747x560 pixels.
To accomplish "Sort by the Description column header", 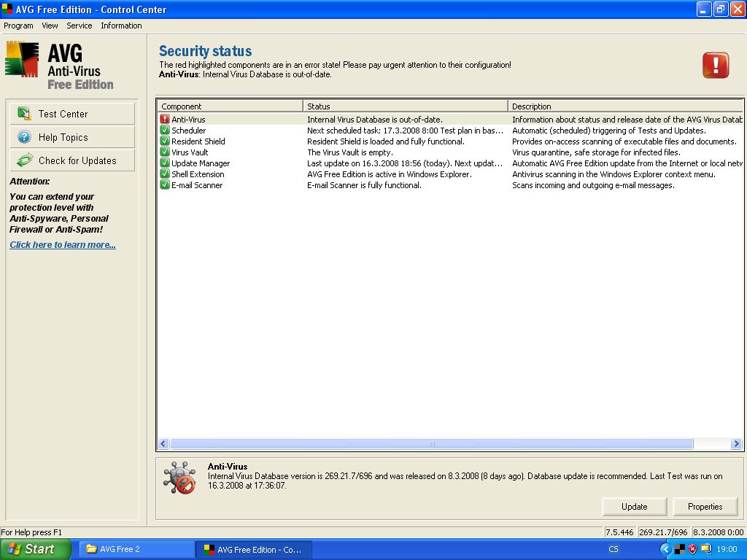I will 625,106.
